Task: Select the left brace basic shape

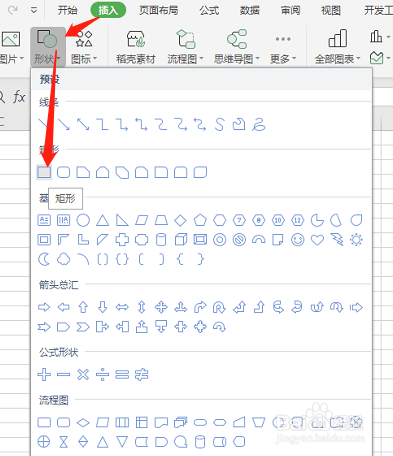Action: pos(180,259)
